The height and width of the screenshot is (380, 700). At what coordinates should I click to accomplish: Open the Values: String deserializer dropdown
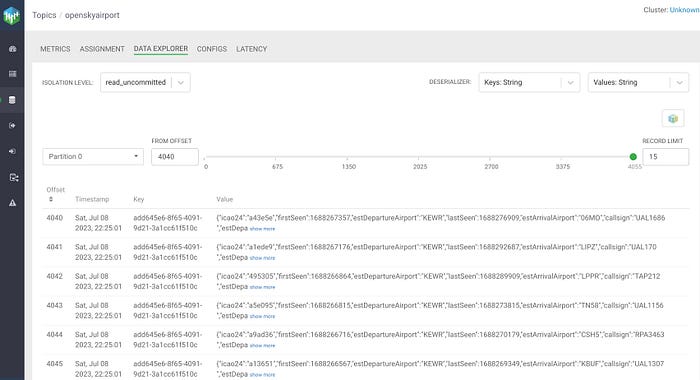(638, 83)
